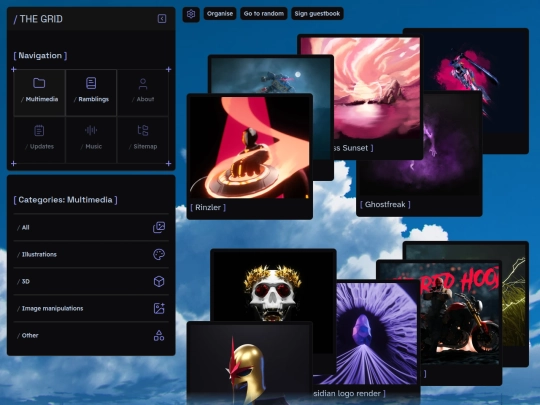Click the 'ss Sunset ]' caption text

pyautogui.click(x=354, y=148)
